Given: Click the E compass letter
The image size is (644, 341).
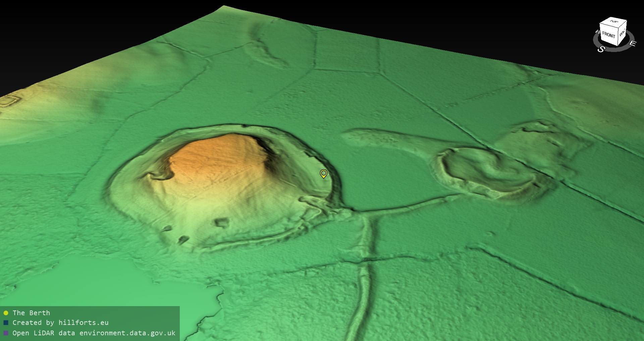Looking at the screenshot, I should (632, 43).
